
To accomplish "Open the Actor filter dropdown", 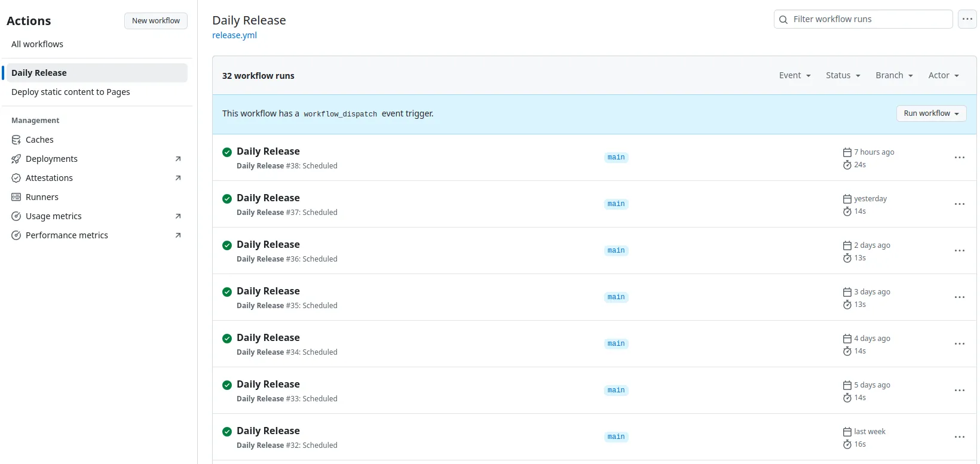I will coord(943,75).
